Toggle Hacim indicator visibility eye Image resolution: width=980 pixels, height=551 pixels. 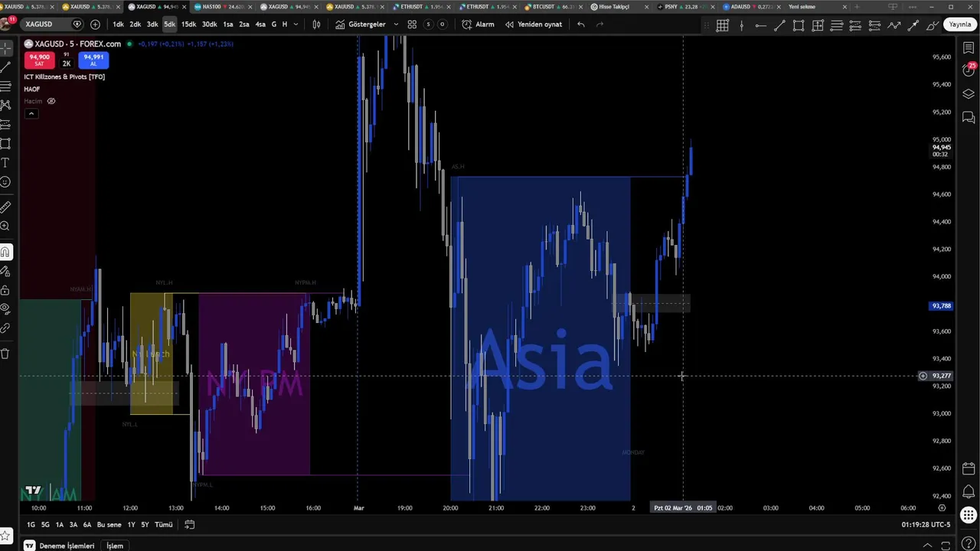[x=51, y=101]
